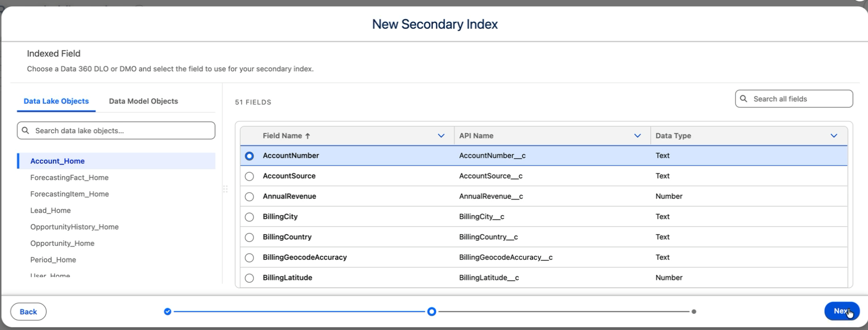868x330 pixels.
Task: Pick the BillingCity radio button
Action: 249,217
